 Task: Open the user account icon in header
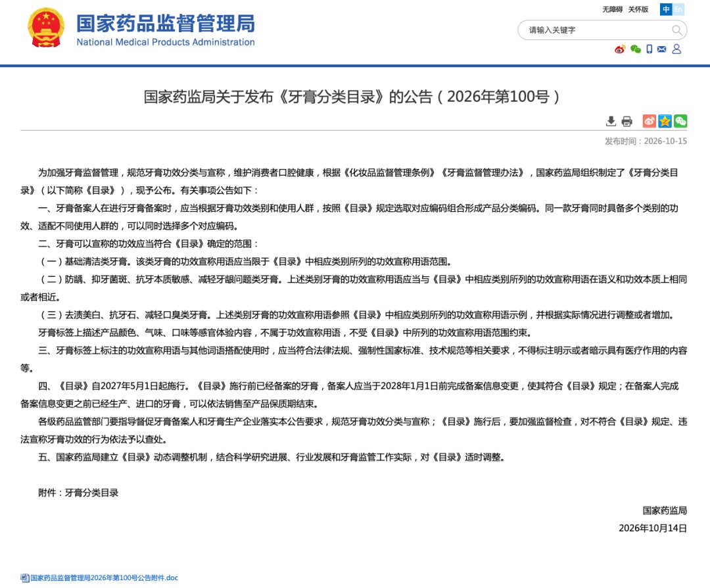676,49
